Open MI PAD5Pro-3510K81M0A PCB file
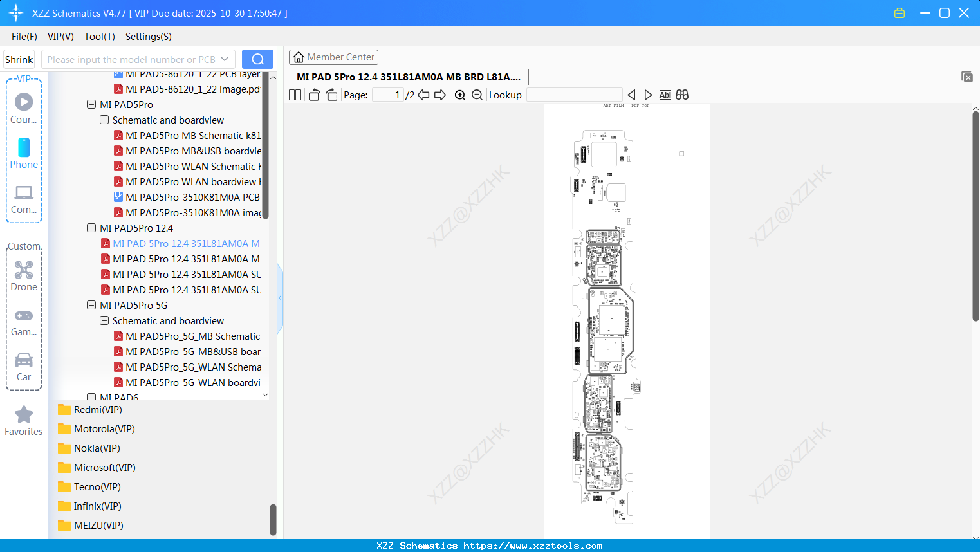The image size is (980, 552). coord(187,197)
